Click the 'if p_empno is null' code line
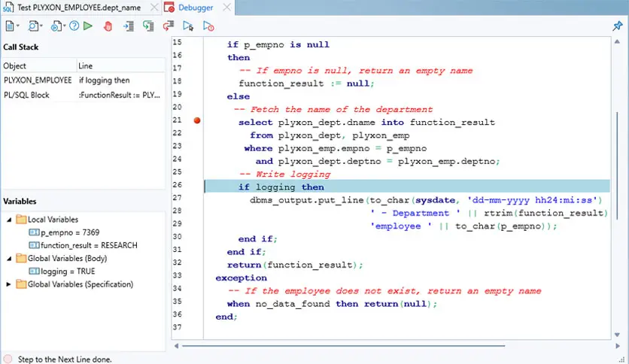The width and height of the screenshot is (629, 364). click(x=278, y=44)
